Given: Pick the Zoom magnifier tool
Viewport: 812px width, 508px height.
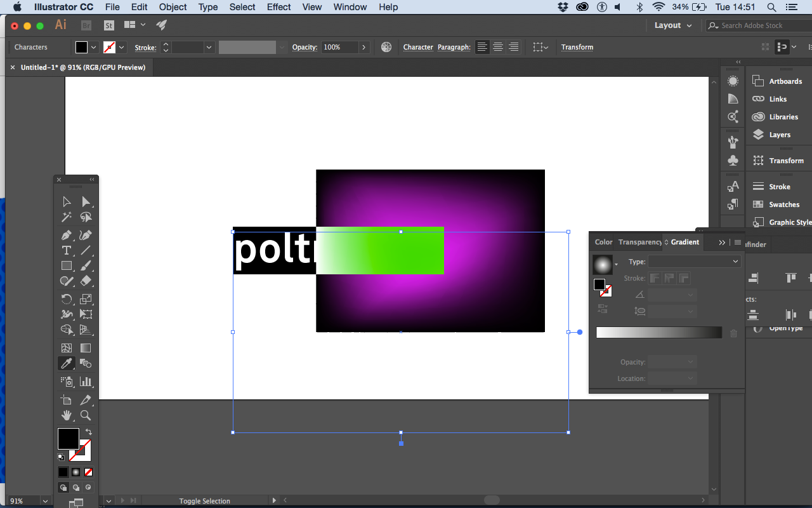Looking at the screenshot, I should tap(86, 415).
